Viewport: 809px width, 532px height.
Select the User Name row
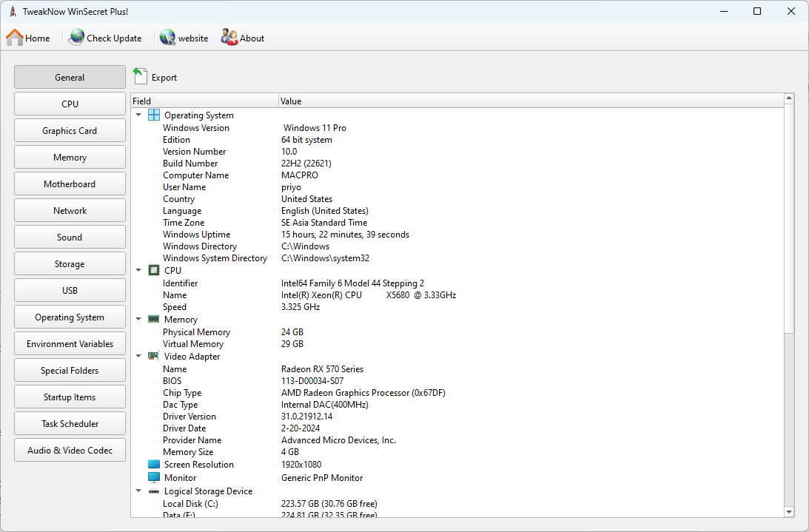tap(457, 186)
